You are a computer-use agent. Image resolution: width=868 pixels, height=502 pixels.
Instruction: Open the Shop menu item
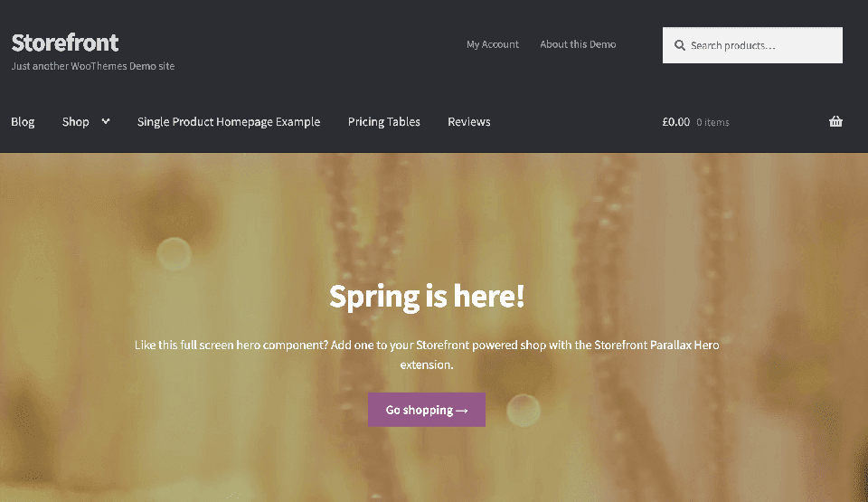click(75, 122)
